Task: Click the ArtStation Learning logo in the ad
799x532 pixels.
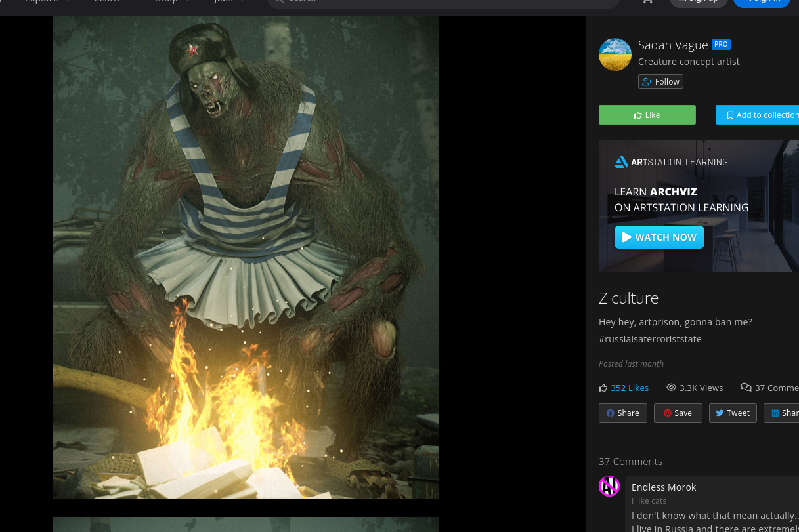Action: coord(671,162)
